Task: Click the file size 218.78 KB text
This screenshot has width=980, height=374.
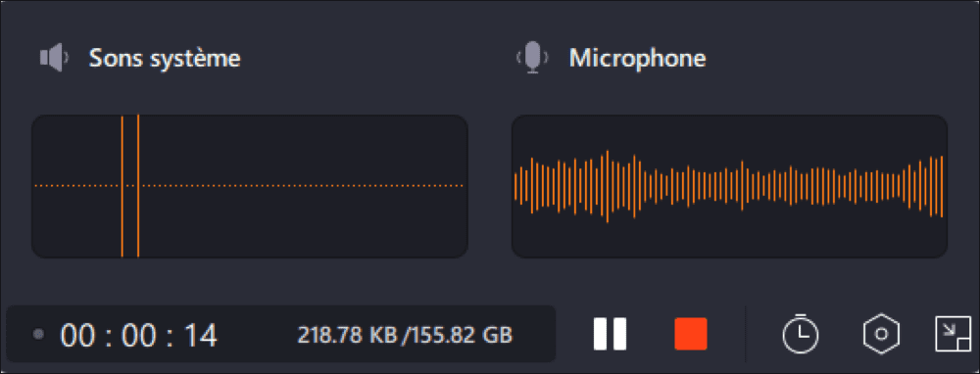Action: coord(348,335)
